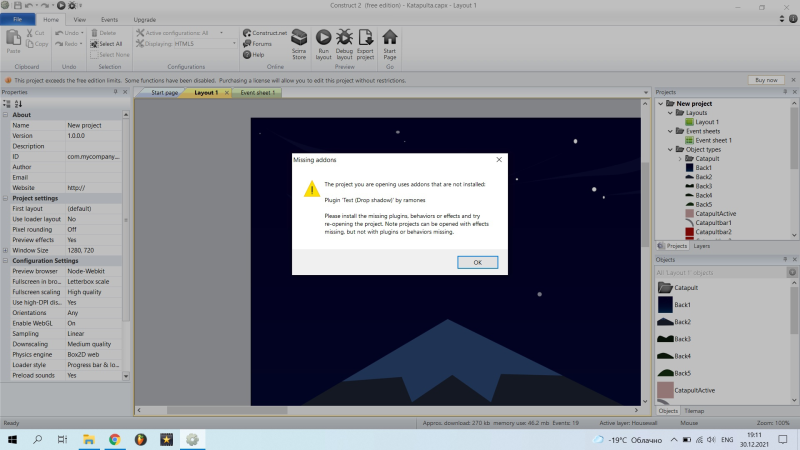
Task: Click the Name property value field
Action: pos(93,126)
